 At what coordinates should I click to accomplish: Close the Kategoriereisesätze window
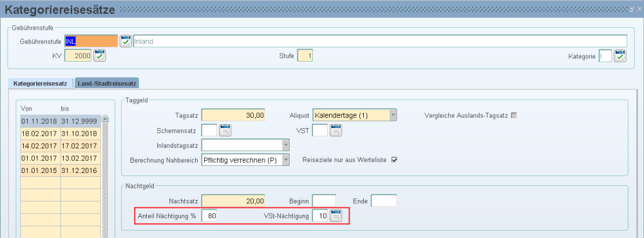coord(639,8)
